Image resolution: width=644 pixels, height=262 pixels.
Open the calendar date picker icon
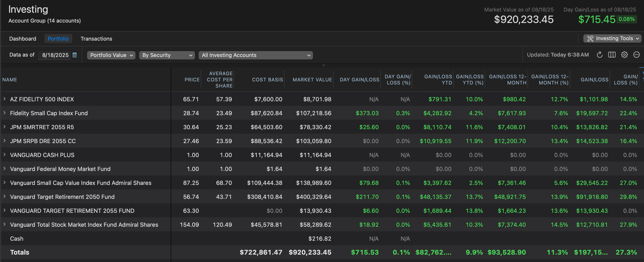pyautogui.click(x=74, y=55)
